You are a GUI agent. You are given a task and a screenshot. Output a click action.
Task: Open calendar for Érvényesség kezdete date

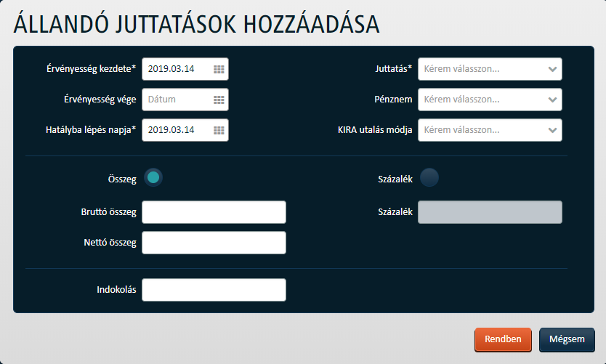click(x=219, y=69)
